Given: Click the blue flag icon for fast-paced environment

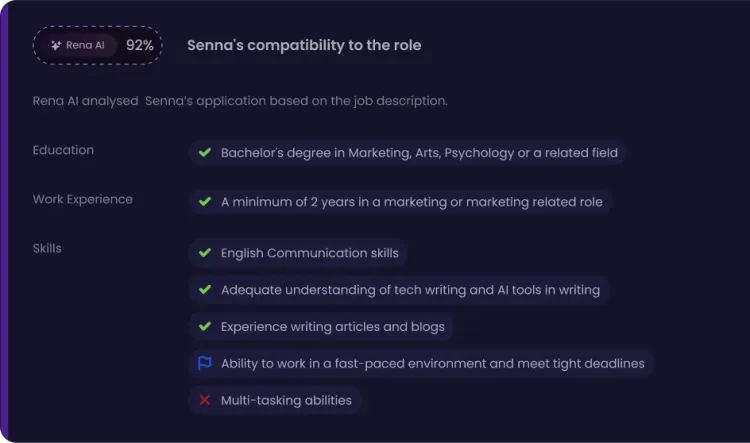Looking at the screenshot, I should pos(205,363).
